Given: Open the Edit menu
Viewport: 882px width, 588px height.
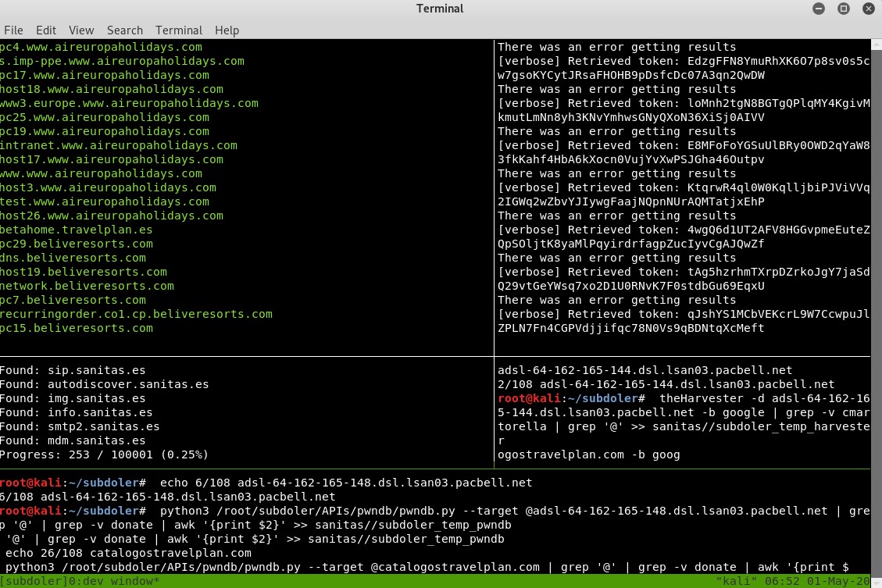Looking at the screenshot, I should [x=45, y=30].
